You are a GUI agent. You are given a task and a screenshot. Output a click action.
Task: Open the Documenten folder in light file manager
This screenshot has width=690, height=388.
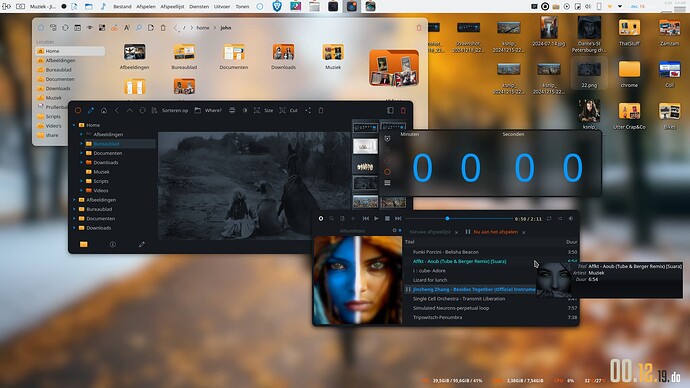[x=234, y=57]
